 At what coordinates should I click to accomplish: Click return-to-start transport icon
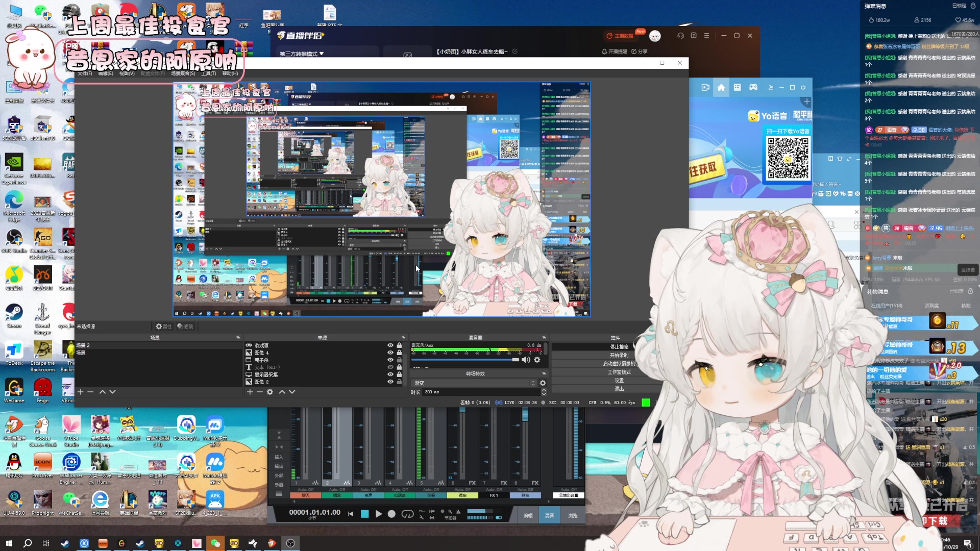coord(351,514)
